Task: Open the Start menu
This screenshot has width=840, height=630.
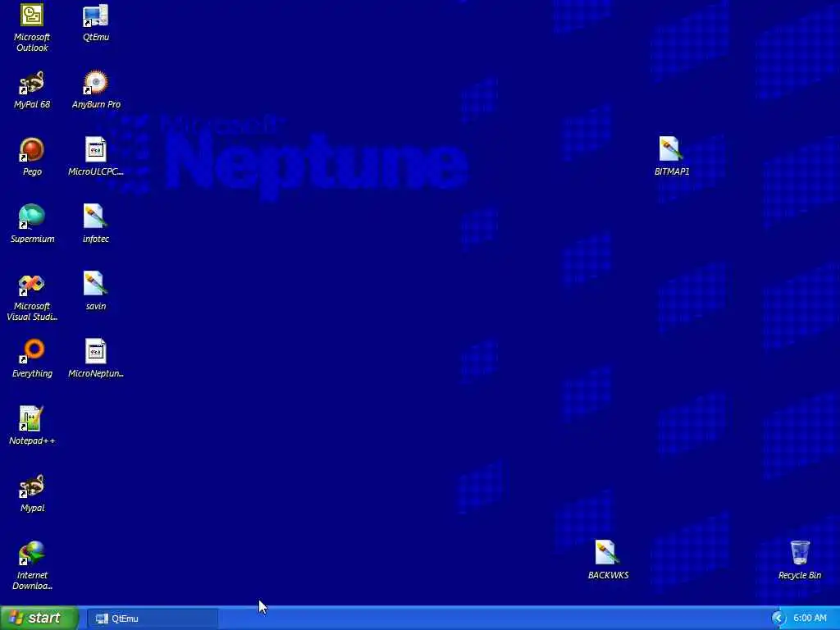Action: 39,619
